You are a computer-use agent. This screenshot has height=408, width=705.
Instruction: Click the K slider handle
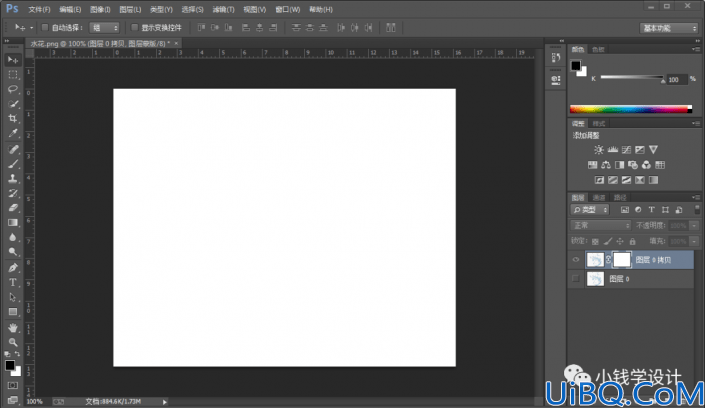[663, 81]
